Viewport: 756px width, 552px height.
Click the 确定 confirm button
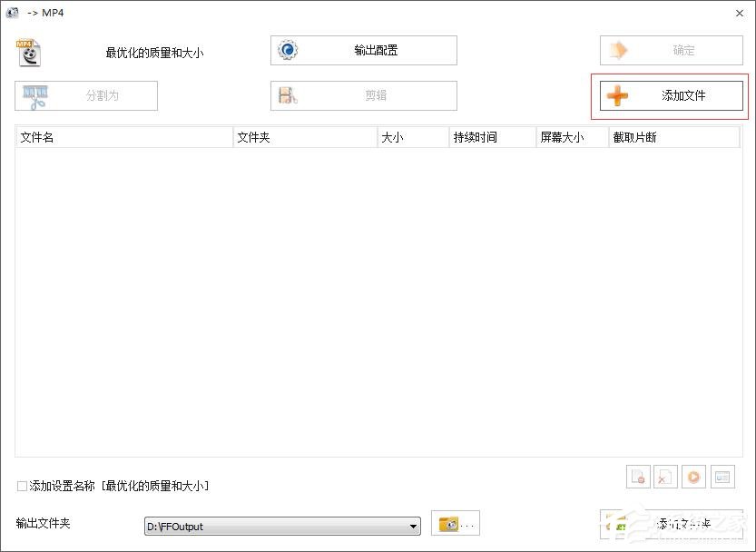672,50
